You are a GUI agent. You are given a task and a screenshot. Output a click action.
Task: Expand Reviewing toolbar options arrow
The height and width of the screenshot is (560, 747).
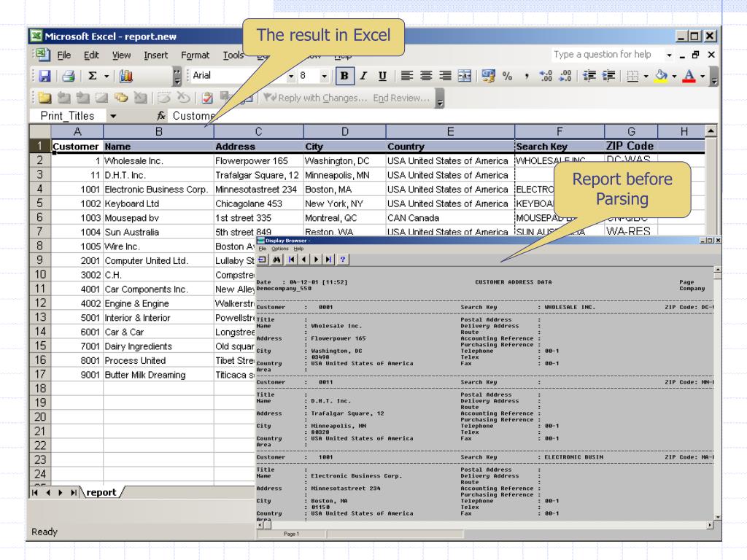pos(440,98)
